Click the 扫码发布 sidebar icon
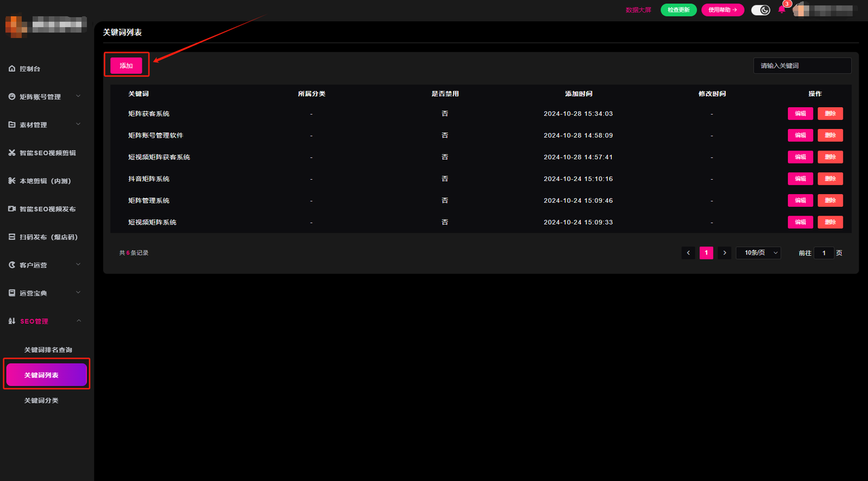Image resolution: width=868 pixels, height=481 pixels. click(12, 237)
